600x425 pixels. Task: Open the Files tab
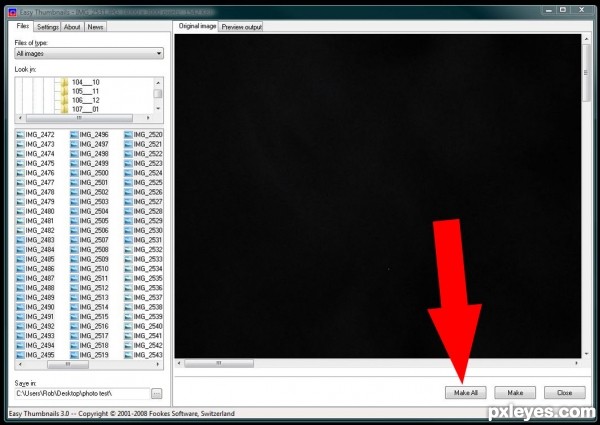pyautogui.click(x=23, y=26)
